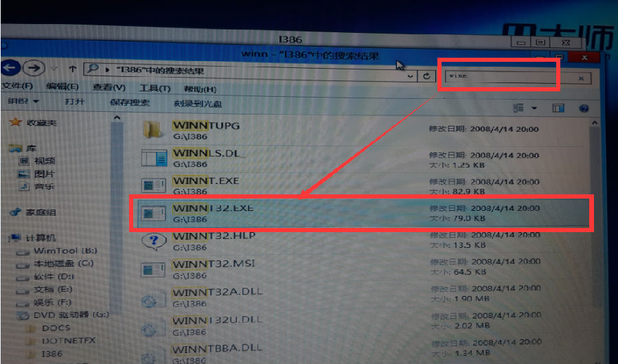
Task: Click the 刻录到光盘 button
Action: 197,103
